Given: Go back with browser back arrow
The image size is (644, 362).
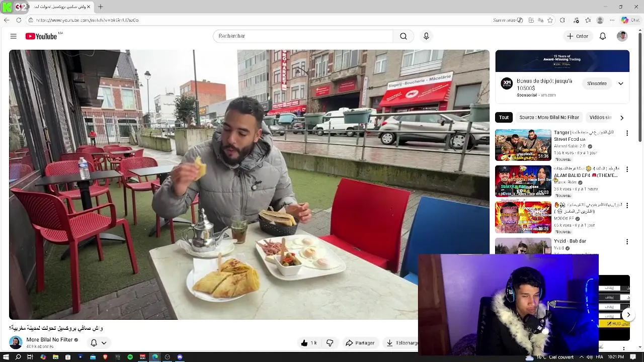Looking at the screenshot, I should click(6, 20).
